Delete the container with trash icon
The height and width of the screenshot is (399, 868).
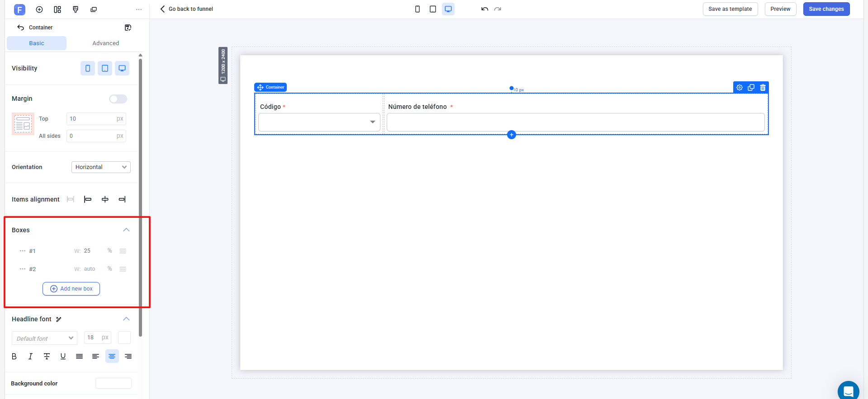click(x=763, y=88)
